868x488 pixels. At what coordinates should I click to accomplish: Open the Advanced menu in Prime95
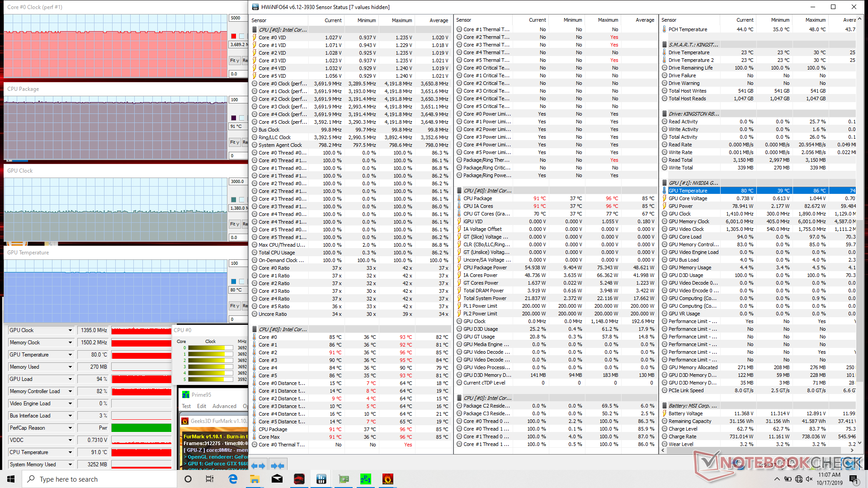[224, 406]
